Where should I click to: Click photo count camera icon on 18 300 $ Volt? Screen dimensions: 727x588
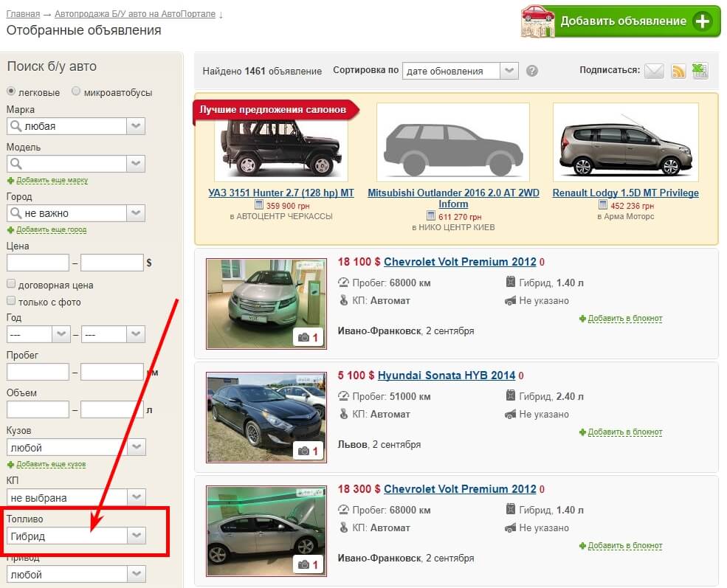coord(303,564)
